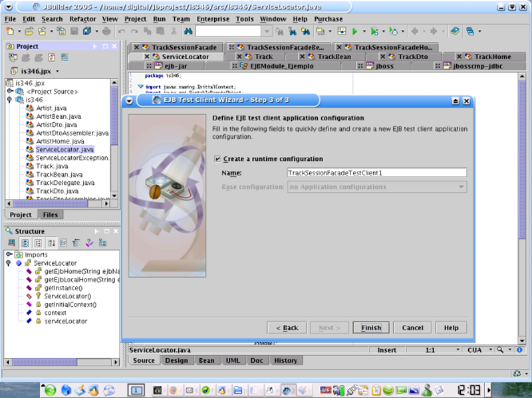Open the Refactor menu

tap(82, 19)
